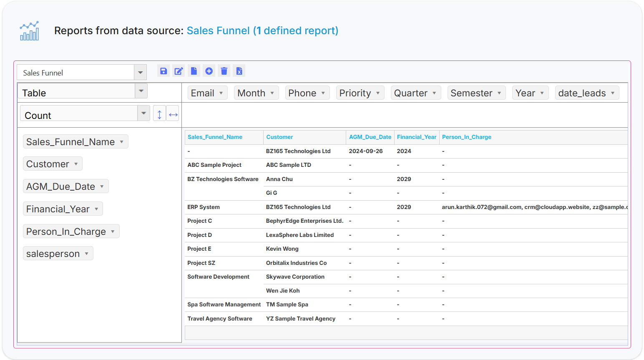Click the charts logo icon beside the title
Image resolution: width=644 pixels, height=360 pixels.
pos(29,31)
